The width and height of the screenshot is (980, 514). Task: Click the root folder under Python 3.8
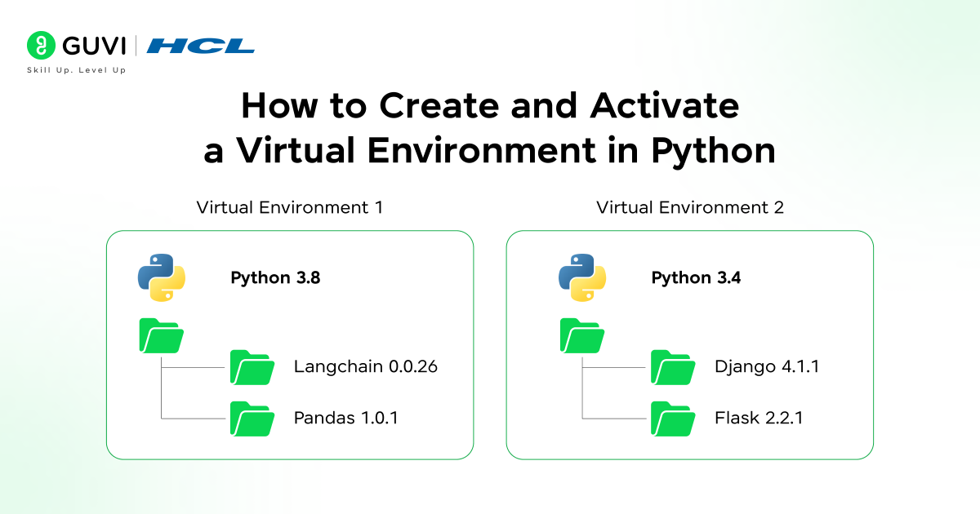(161, 336)
